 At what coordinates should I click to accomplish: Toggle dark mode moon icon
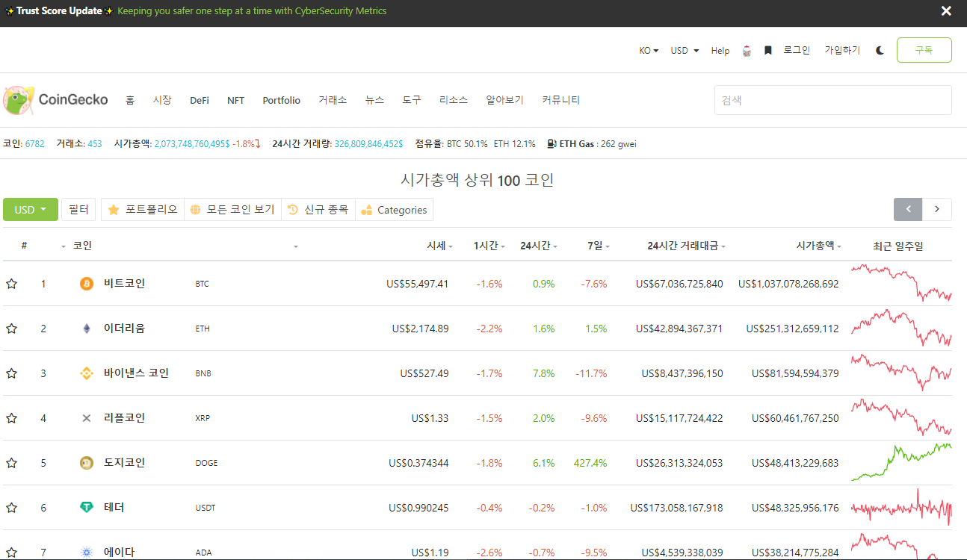pyautogui.click(x=880, y=51)
